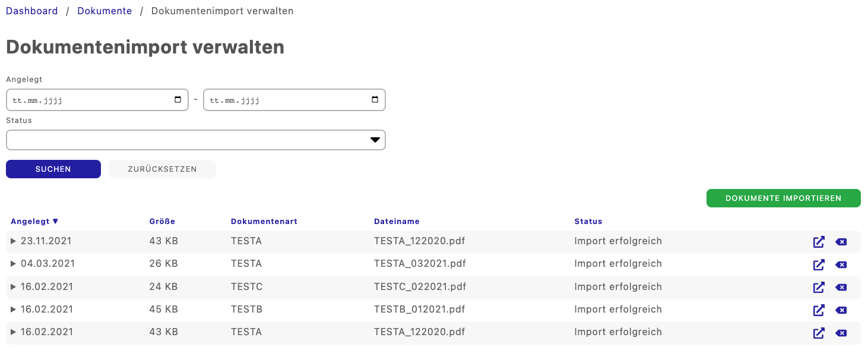
Task: Open calendar picker of start date field
Action: coord(178,100)
